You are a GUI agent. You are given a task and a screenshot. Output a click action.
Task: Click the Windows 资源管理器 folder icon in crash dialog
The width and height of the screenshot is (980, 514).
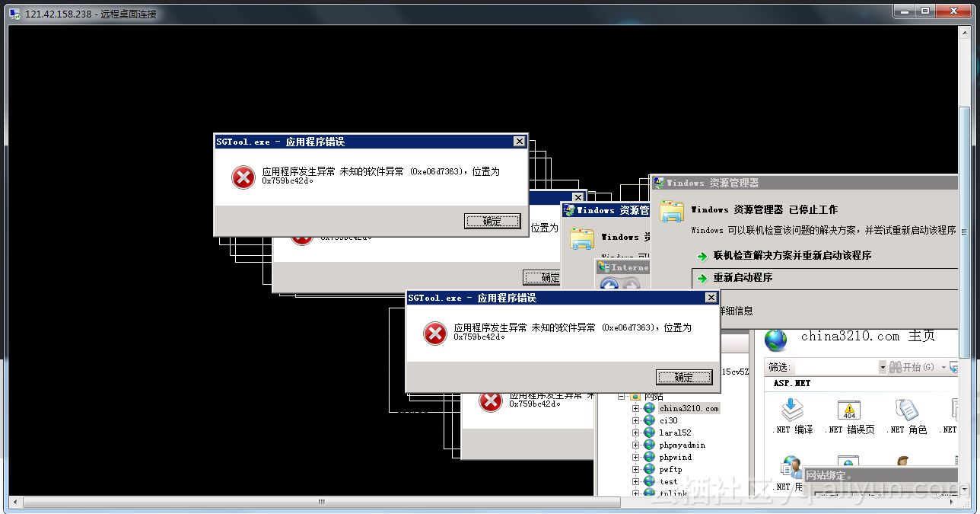click(x=672, y=212)
